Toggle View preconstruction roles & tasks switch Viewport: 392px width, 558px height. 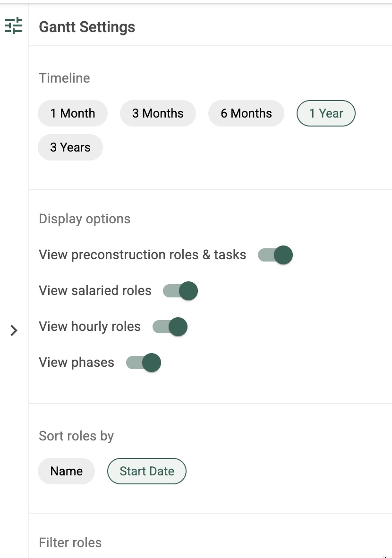275,255
